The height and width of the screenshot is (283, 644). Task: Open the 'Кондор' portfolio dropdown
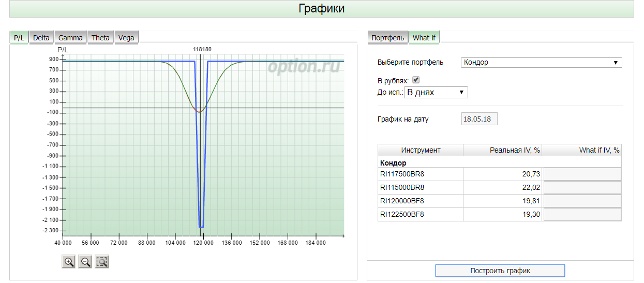(541, 63)
